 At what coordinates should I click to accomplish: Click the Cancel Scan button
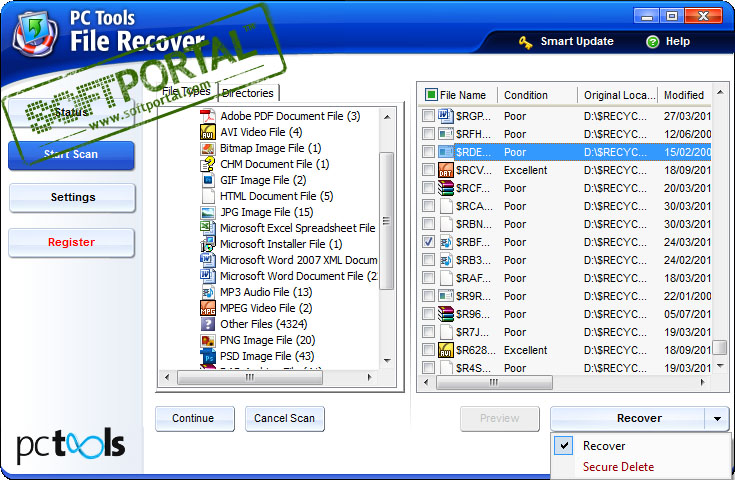coord(285,419)
